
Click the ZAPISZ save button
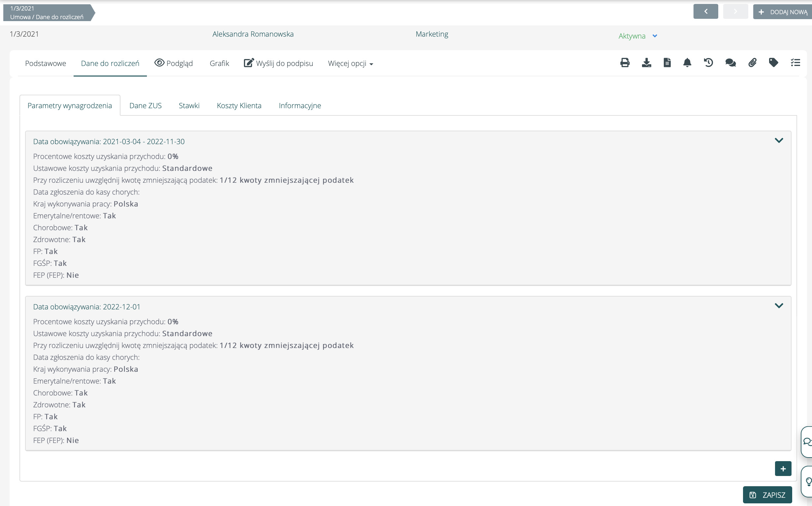[x=767, y=495]
